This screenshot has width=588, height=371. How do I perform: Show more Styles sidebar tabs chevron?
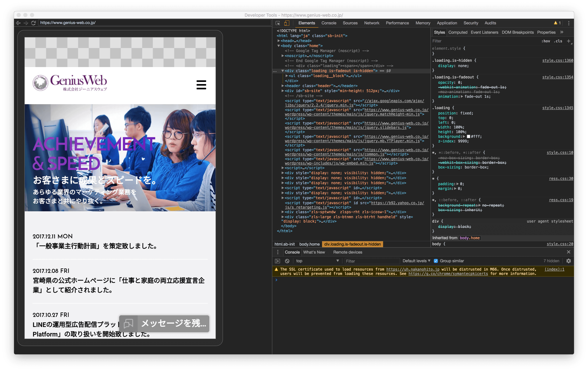(562, 32)
